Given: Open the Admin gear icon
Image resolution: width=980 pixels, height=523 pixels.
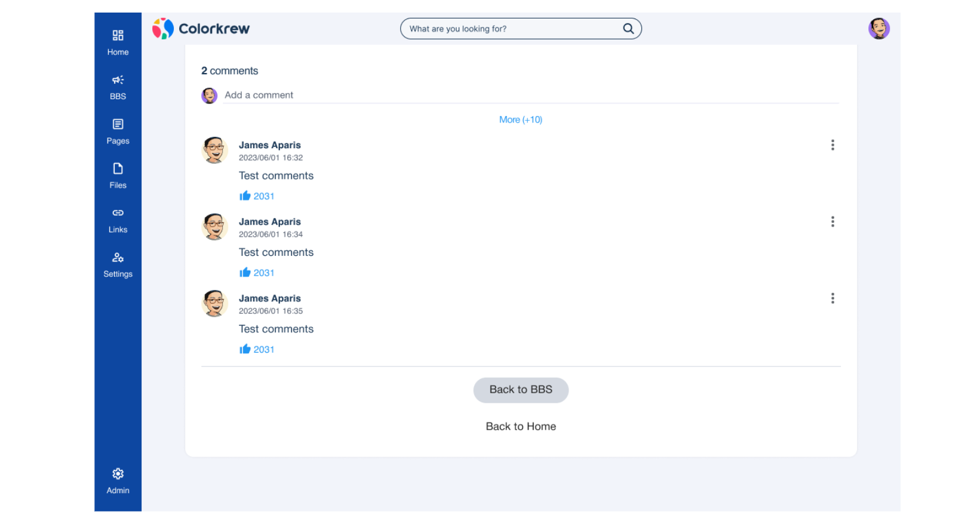Looking at the screenshot, I should coord(118,481).
